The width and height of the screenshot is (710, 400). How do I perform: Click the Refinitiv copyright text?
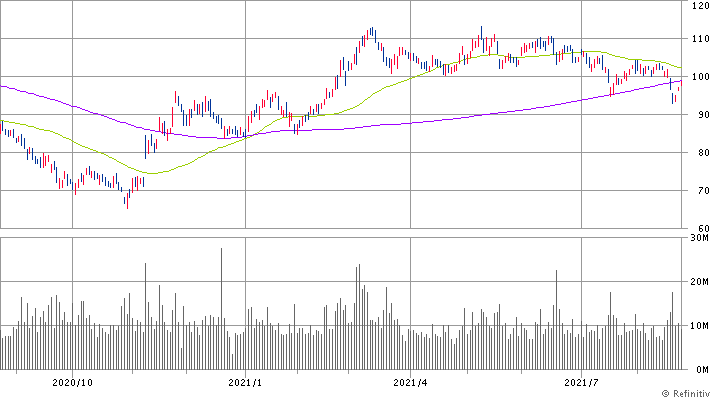point(686,394)
